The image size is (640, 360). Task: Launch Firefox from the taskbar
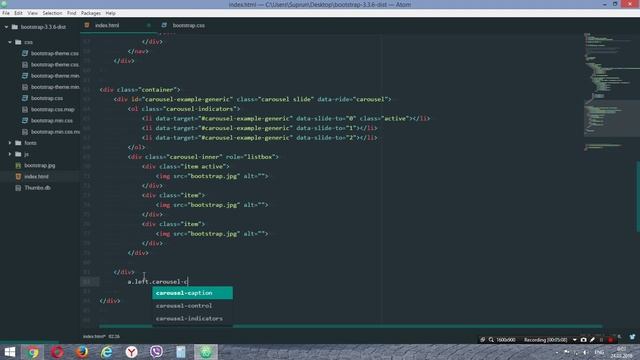82,352
